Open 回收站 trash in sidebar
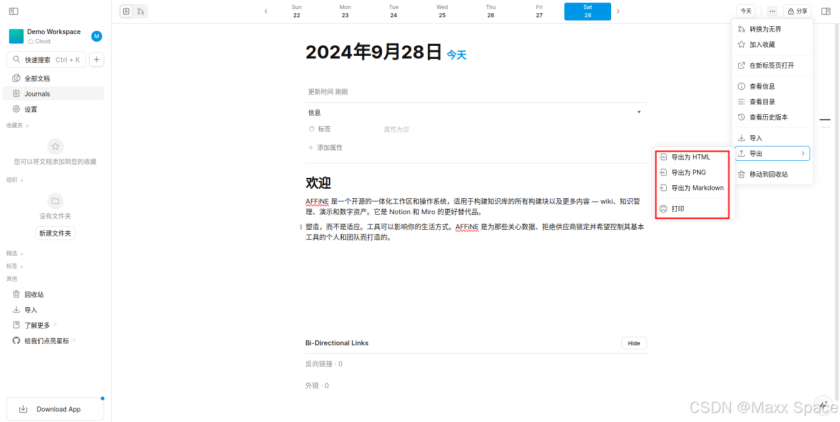 54,295
